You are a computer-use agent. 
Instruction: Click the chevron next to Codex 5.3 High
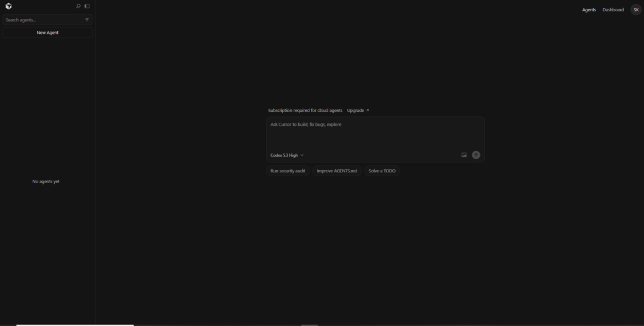(302, 155)
